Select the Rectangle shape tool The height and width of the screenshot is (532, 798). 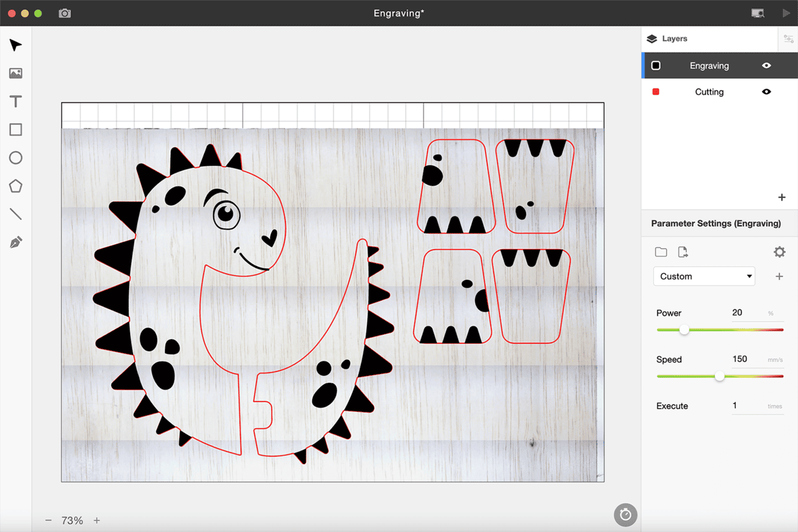click(16, 130)
